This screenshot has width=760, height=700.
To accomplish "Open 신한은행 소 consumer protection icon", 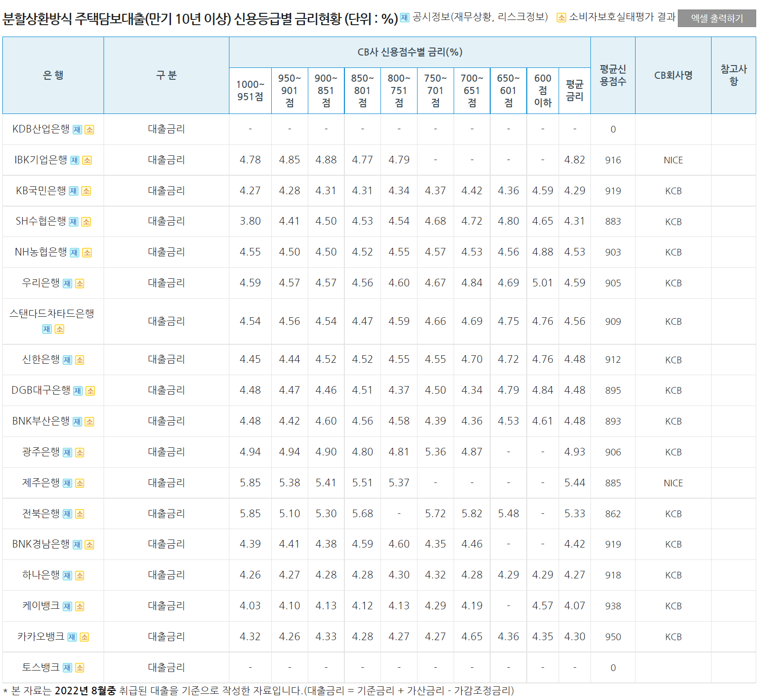I will (80, 360).
